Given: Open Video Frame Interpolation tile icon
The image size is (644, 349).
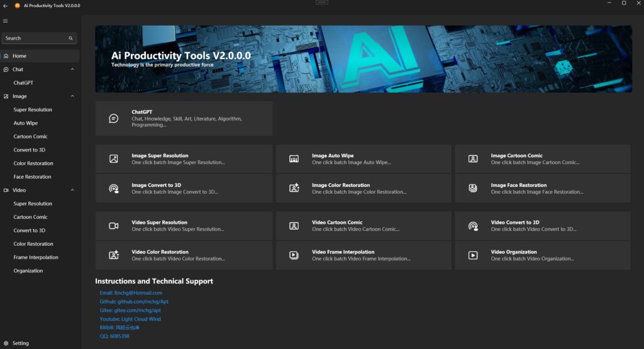Looking at the screenshot, I should [294, 255].
